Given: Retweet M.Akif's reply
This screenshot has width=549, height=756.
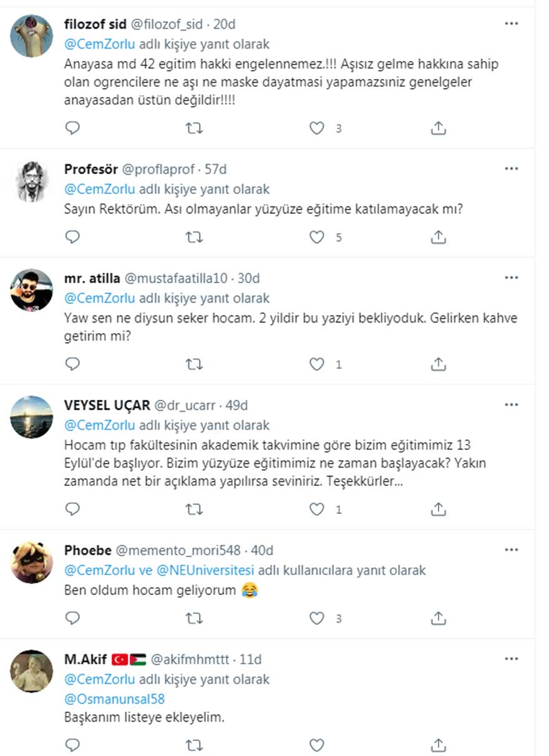Looking at the screenshot, I should tap(195, 744).
